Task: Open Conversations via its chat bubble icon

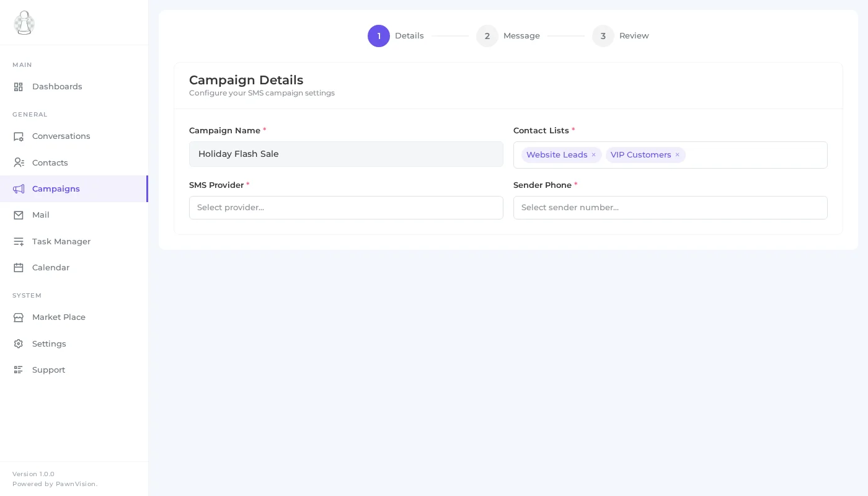Action: [19, 136]
